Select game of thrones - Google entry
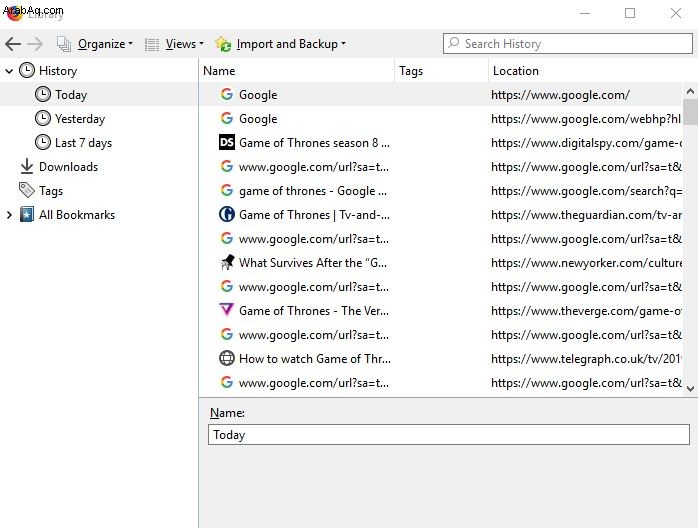 pos(440,191)
